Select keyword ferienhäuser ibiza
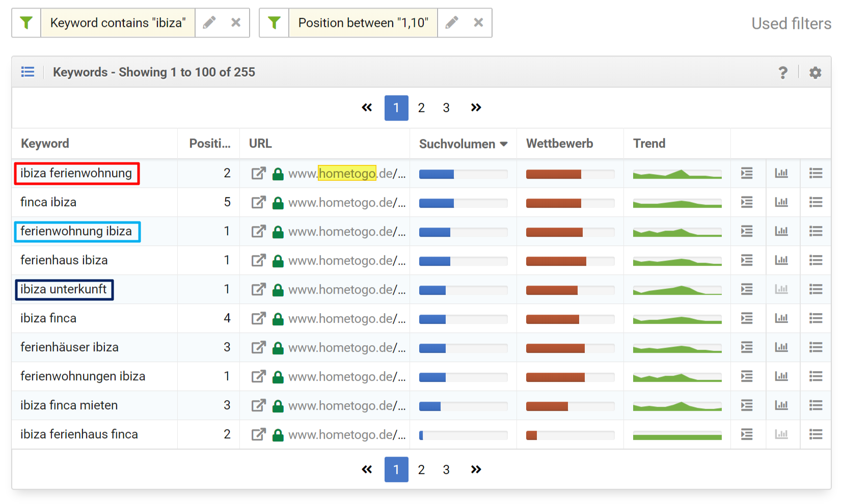Image resolution: width=843 pixels, height=504 pixels. (x=69, y=347)
